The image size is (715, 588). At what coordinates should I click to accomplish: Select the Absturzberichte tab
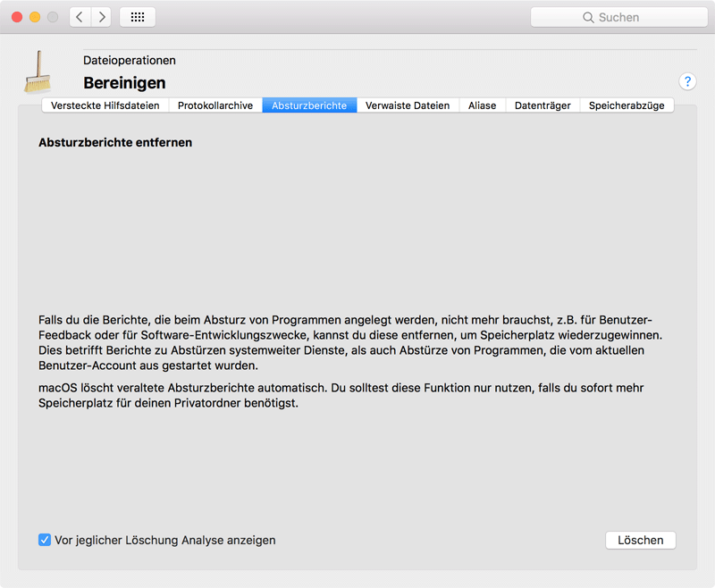309,105
